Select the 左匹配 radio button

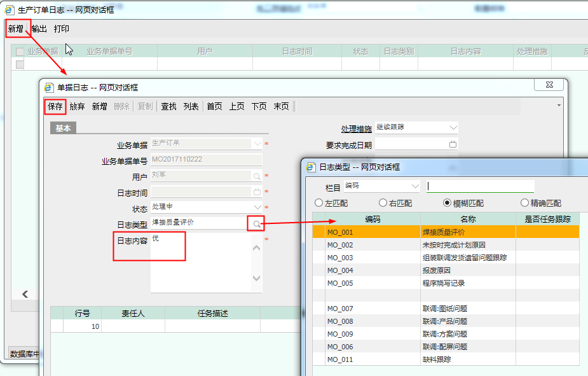pyautogui.click(x=319, y=203)
